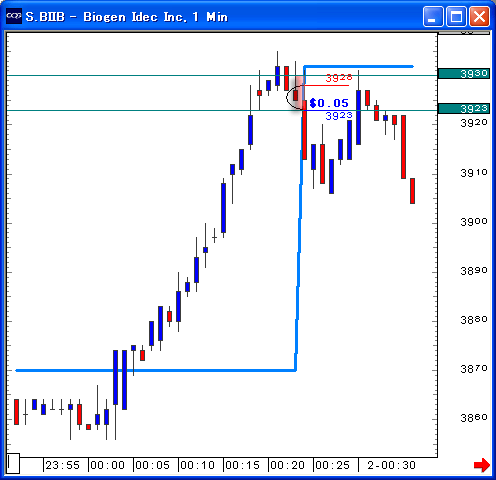Click the red right arrow scroll icon
The image size is (496, 480).
(482, 465)
